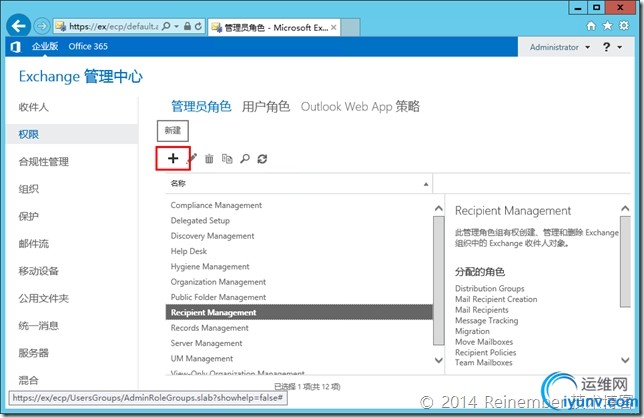Select Compliance Management role group
This screenshot has height=418, width=644.
coord(216,205)
